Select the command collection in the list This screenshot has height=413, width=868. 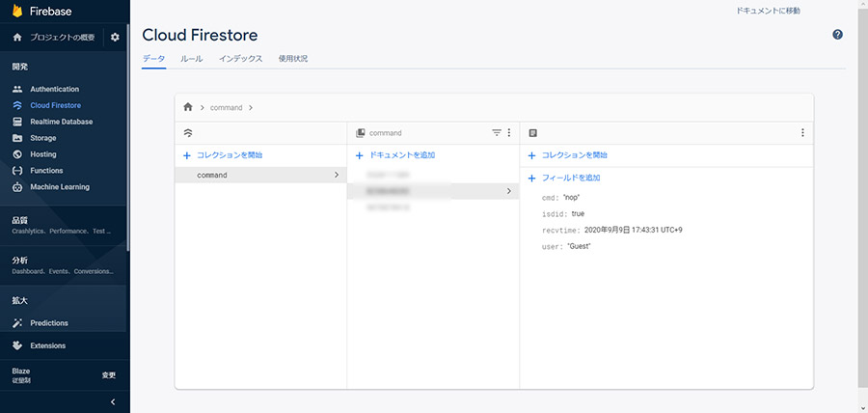pyautogui.click(x=260, y=175)
